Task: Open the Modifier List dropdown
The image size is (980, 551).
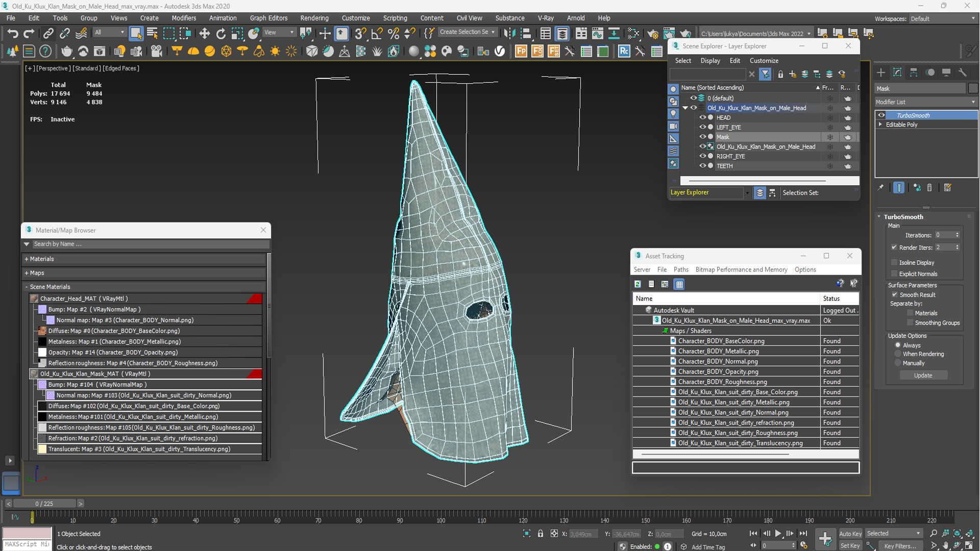Action: pos(926,102)
